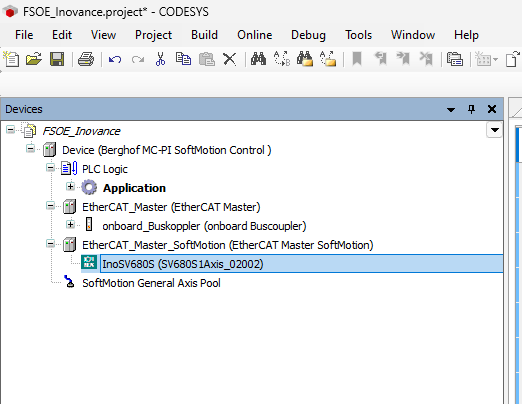This screenshot has width=522, height=404.
Task: Pin the Devices panel with the pushpin
Action: pyautogui.click(x=471, y=109)
